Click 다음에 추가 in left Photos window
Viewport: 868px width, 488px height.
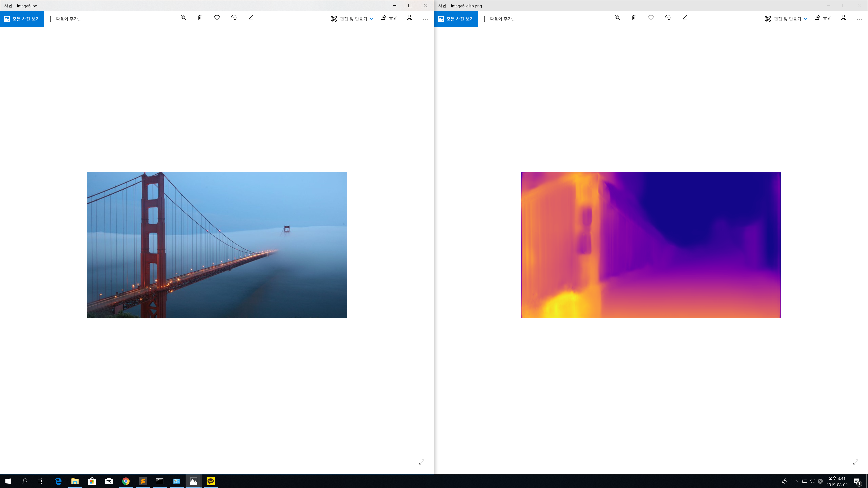(x=64, y=19)
